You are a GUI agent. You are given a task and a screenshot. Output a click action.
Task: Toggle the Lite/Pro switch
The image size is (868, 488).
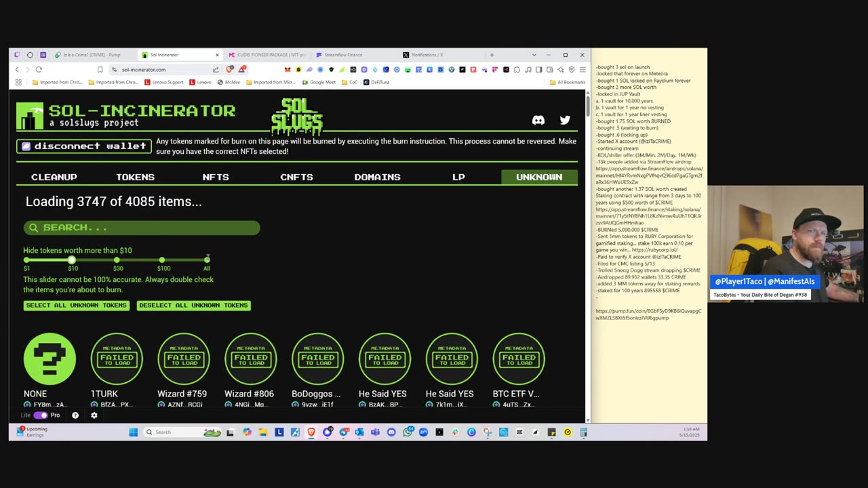(41, 415)
